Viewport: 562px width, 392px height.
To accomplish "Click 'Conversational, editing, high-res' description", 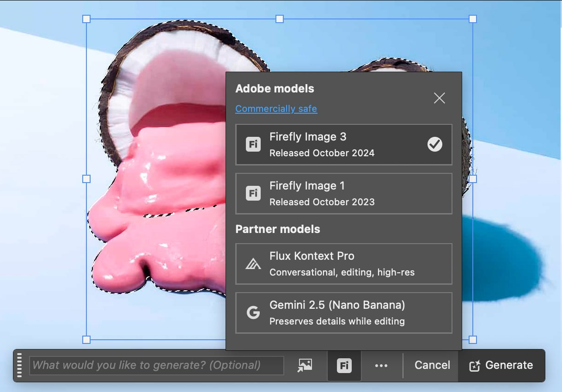I will click(x=342, y=272).
